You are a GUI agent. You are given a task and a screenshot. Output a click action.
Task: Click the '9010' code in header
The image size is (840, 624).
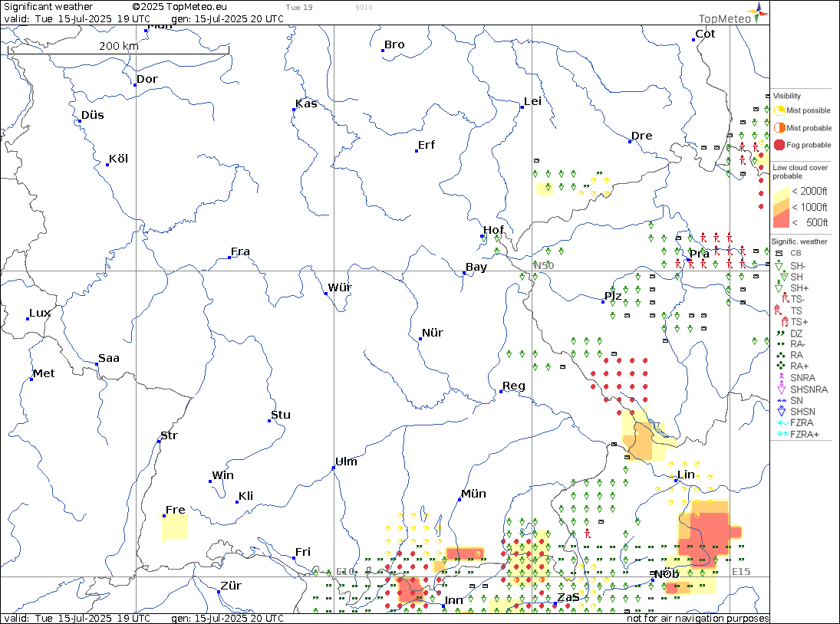(364, 8)
